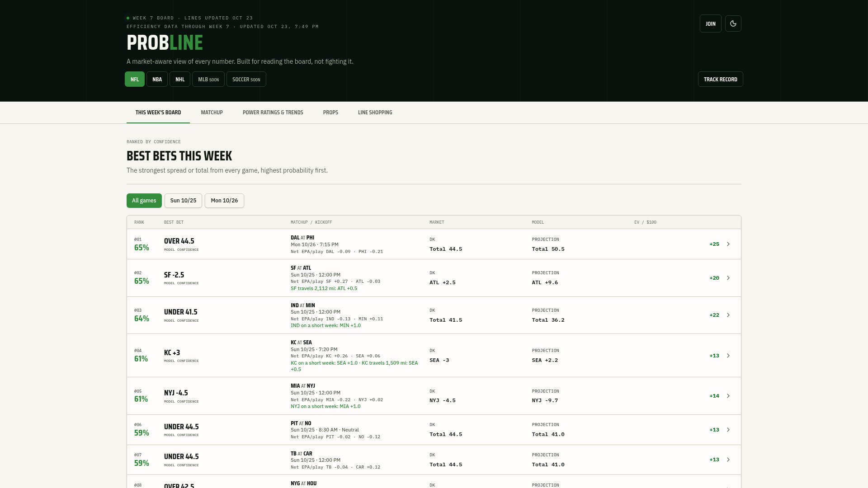Open Power Ratings & Trends tab
The image size is (868, 488).
coord(273,113)
